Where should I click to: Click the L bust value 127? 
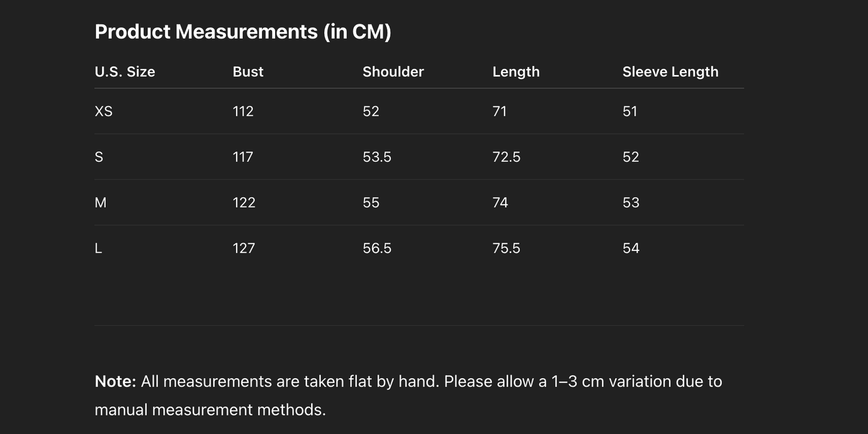[243, 249]
